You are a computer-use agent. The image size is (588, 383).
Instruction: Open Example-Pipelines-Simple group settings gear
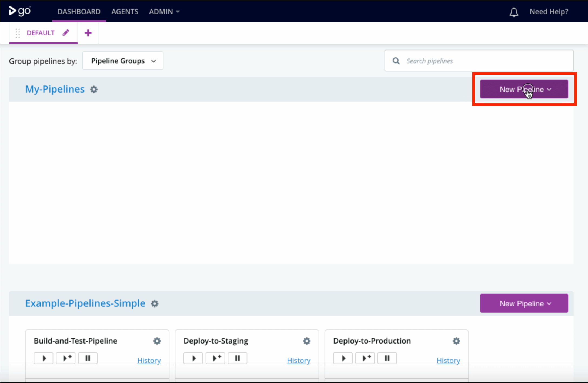(x=155, y=303)
